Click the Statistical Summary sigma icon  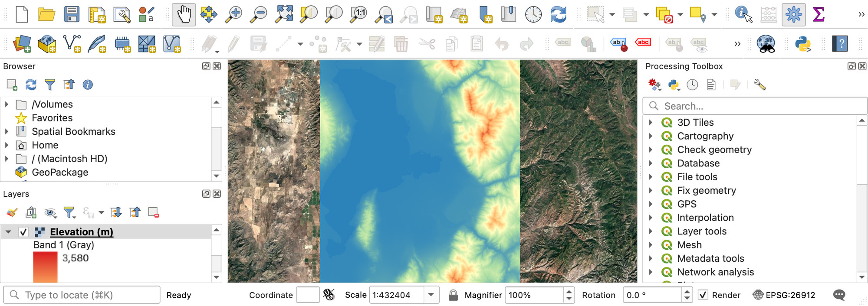tap(819, 14)
